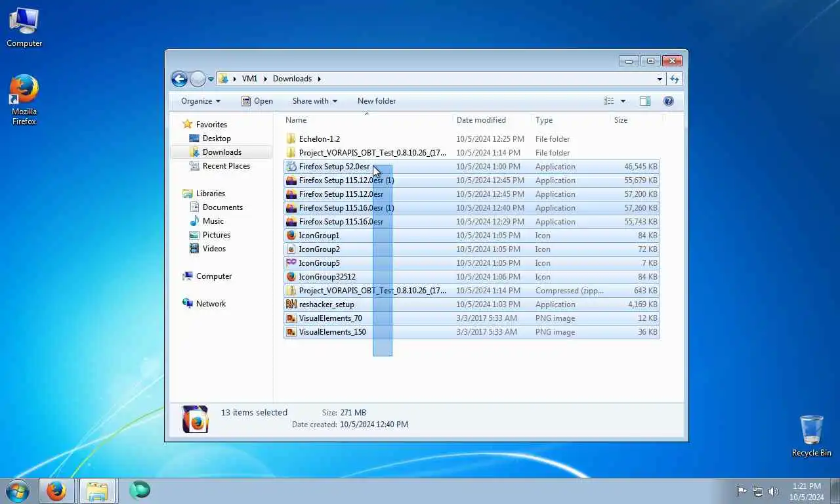This screenshot has width=840, height=504.
Task: Click the Mozilla Firefox desktop shortcut
Action: pyautogui.click(x=24, y=100)
